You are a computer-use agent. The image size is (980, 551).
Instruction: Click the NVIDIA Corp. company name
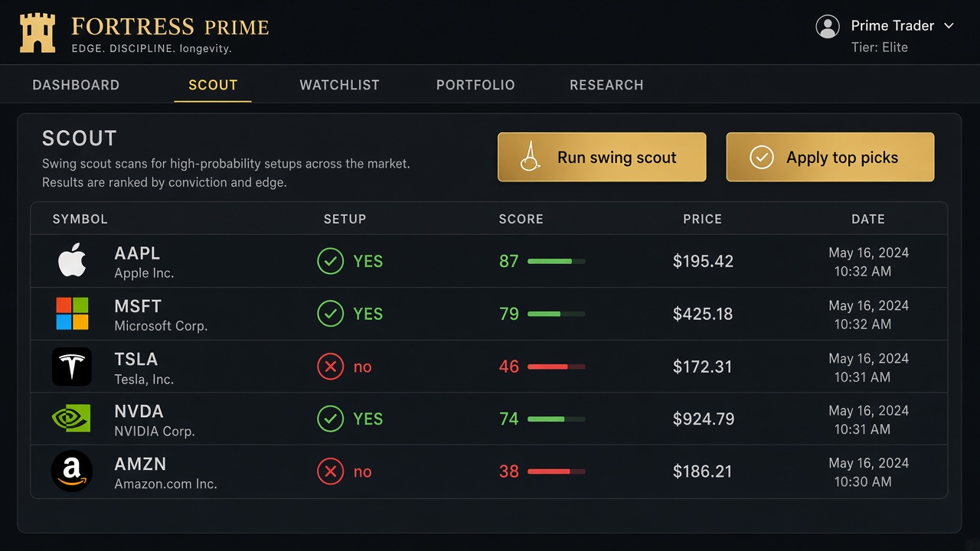click(155, 432)
